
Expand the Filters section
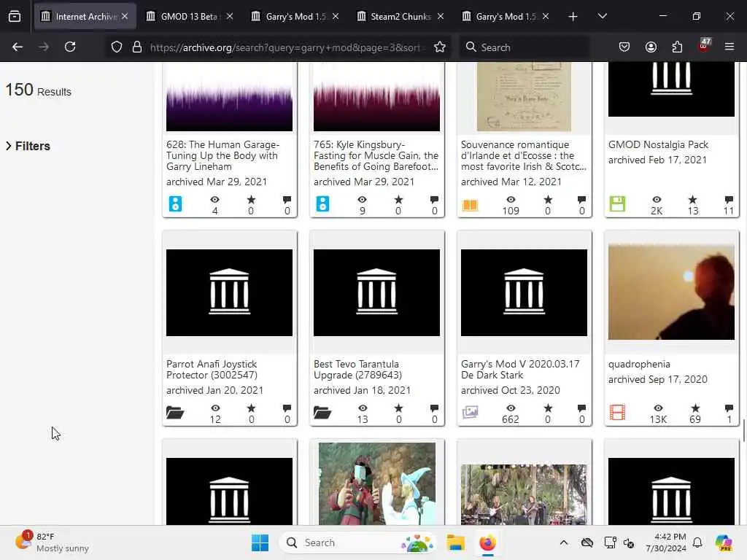click(28, 146)
